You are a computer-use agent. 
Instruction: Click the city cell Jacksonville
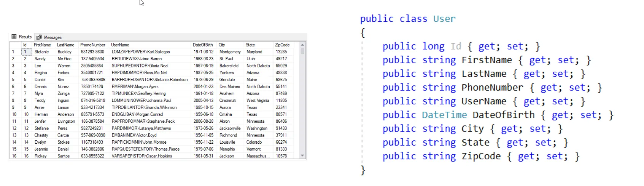(231, 128)
